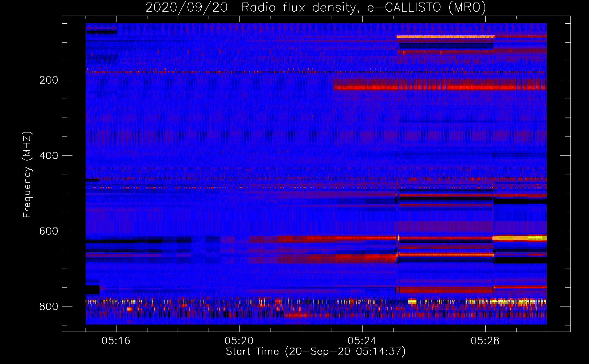Click the 600 frequency tick label
This screenshot has height=364, width=589.
point(48,231)
